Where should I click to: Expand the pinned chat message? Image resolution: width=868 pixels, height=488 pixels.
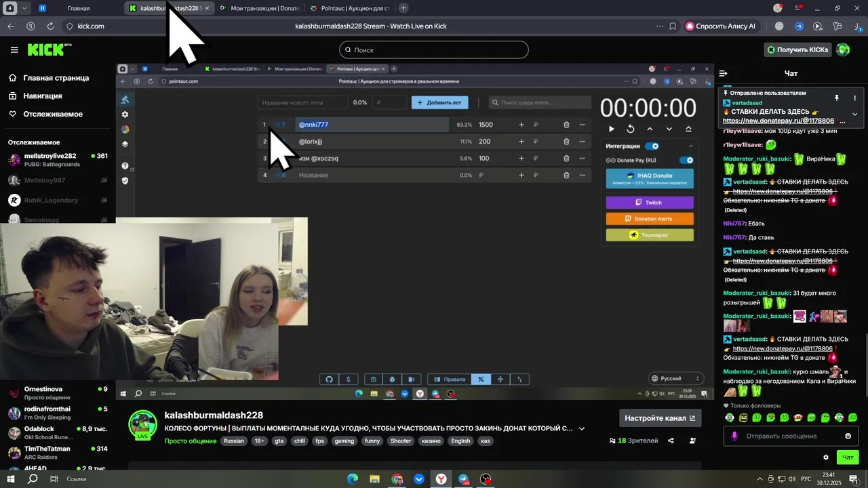pyautogui.click(x=854, y=114)
